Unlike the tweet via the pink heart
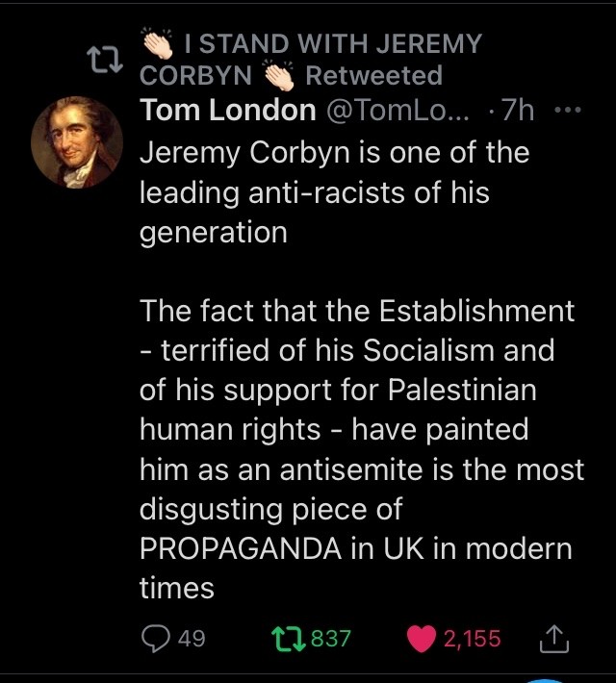 [422, 639]
